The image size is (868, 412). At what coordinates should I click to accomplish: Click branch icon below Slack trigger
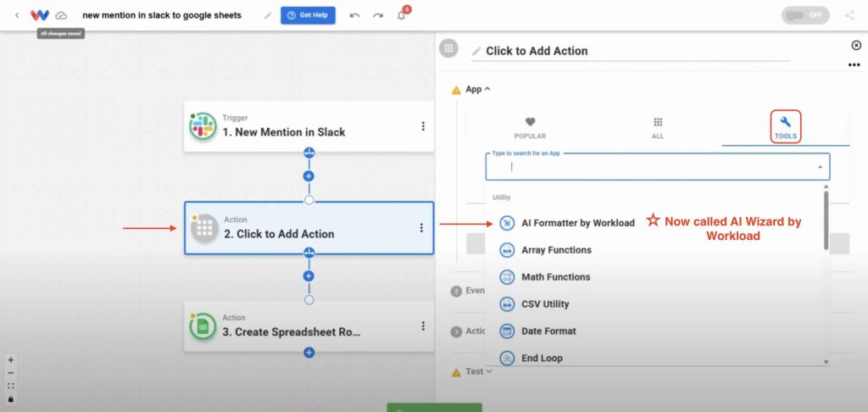click(x=309, y=153)
